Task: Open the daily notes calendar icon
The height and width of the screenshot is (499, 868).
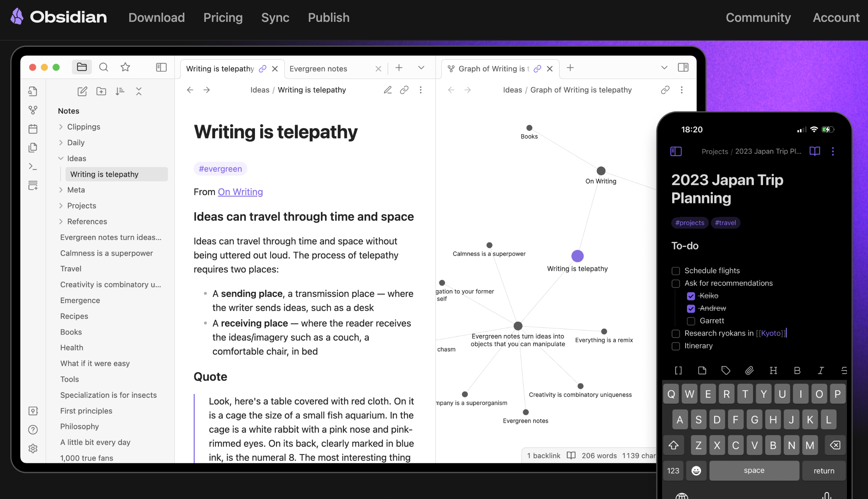Action: tap(33, 129)
